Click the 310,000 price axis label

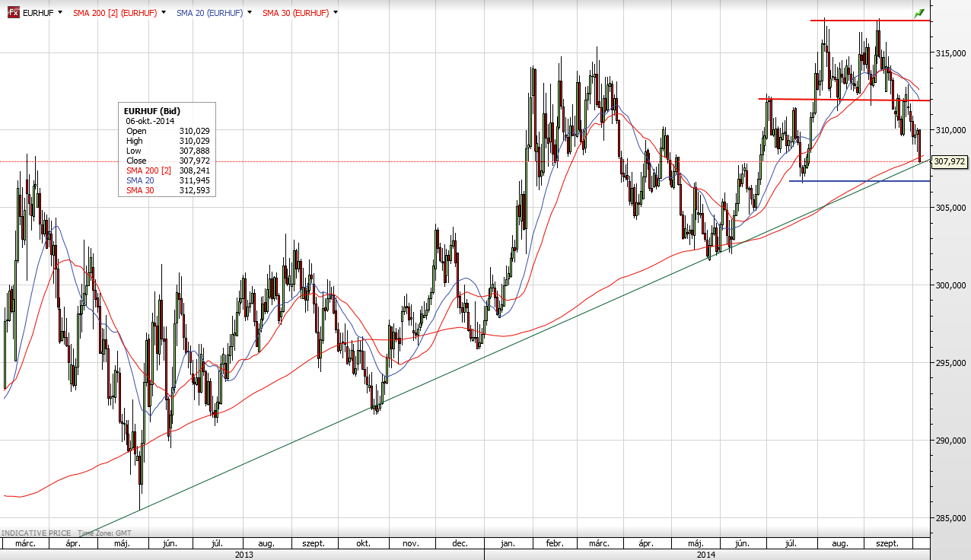953,130
